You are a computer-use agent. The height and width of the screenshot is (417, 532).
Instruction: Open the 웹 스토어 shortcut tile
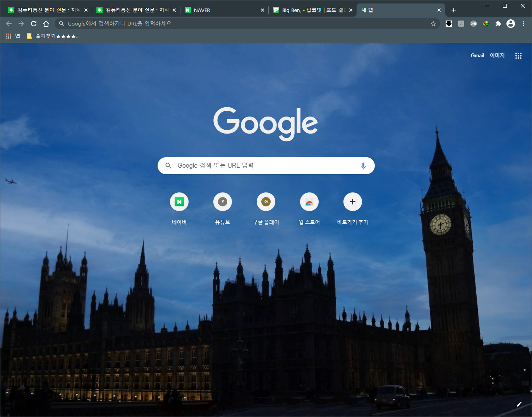pyautogui.click(x=309, y=209)
